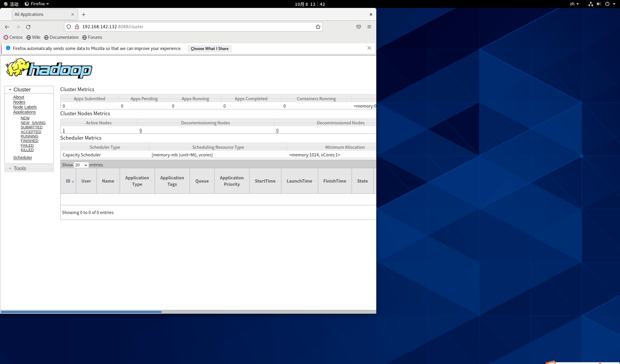Open the Firefox hamburger menu
The height and width of the screenshot is (364, 620).
[369, 27]
